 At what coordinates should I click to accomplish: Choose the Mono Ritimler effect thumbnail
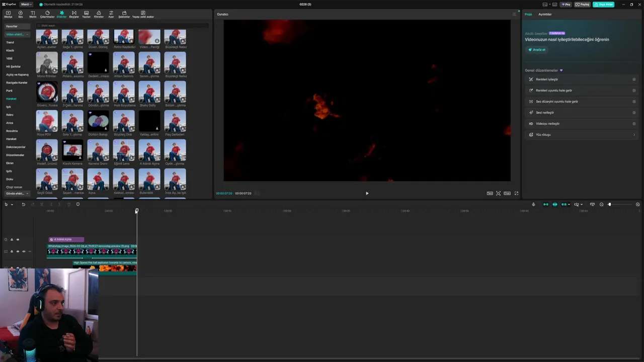[47, 63]
